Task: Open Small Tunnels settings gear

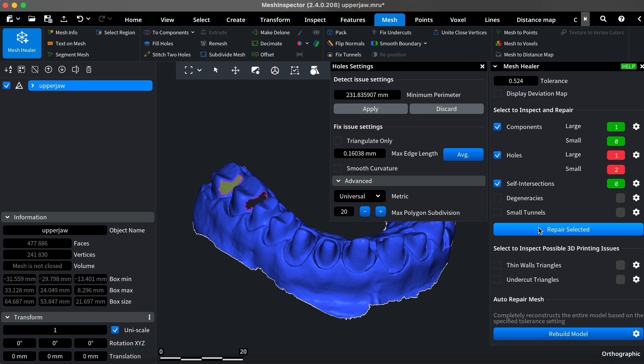Action: pos(636,212)
